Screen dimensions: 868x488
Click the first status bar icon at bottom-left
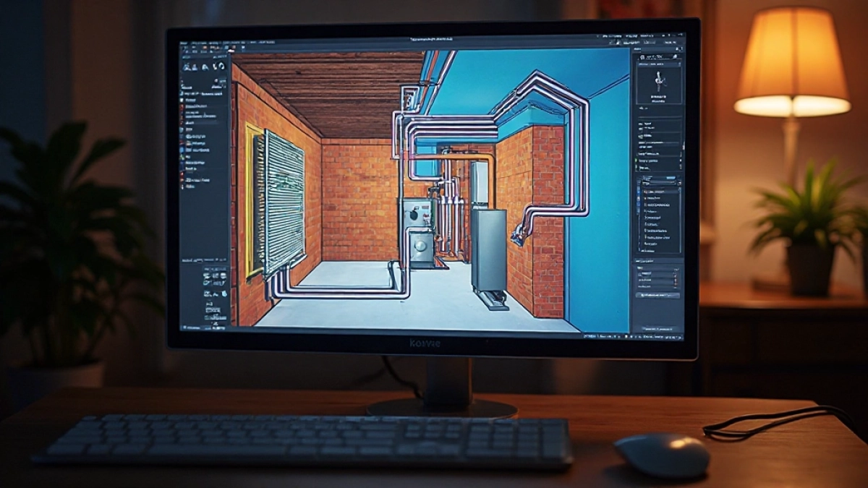click(x=184, y=328)
